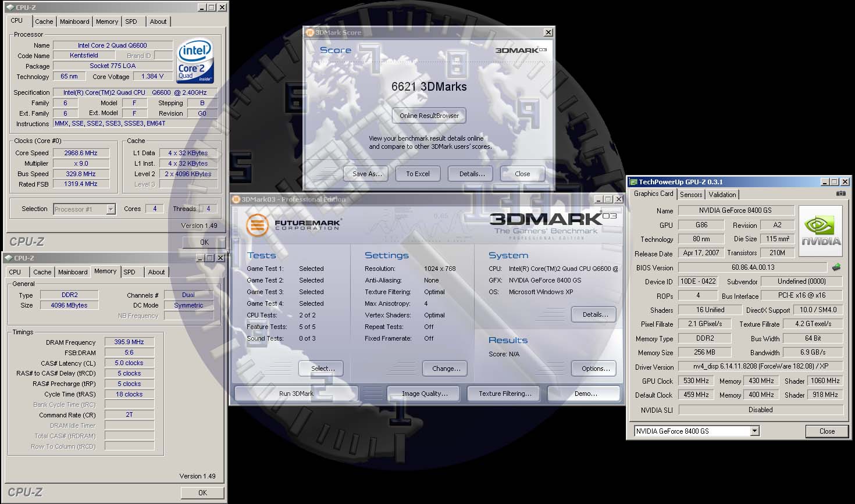Open Texture Filtering... tool
Screen dimensions: 855x504
[505, 394]
